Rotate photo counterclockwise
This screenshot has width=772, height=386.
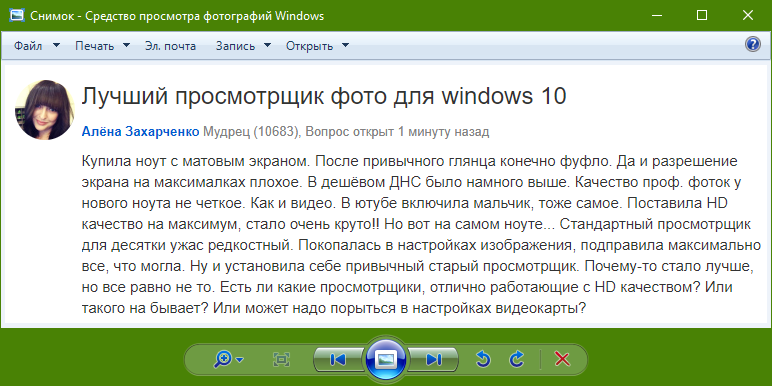point(483,359)
